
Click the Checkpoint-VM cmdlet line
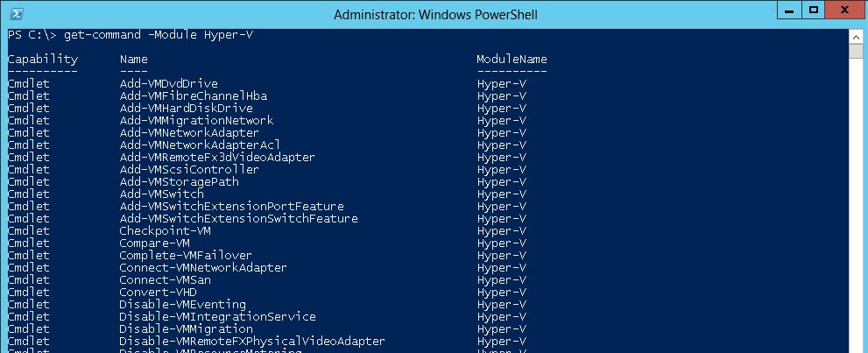165,230
